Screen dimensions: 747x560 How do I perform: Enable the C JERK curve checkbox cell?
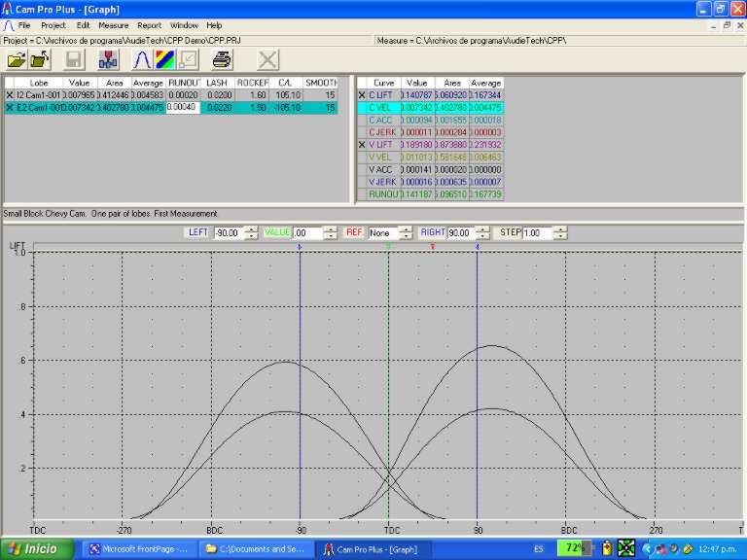tap(362, 132)
